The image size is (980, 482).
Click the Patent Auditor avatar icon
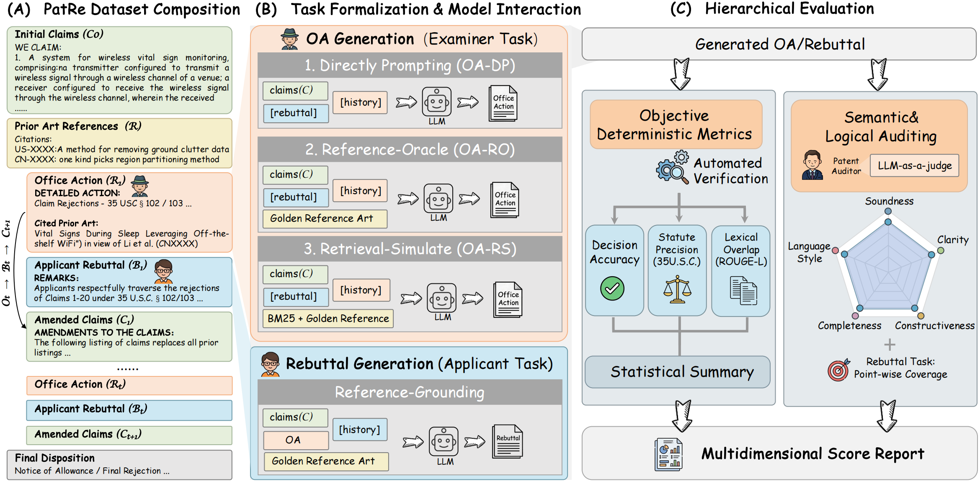(812, 166)
